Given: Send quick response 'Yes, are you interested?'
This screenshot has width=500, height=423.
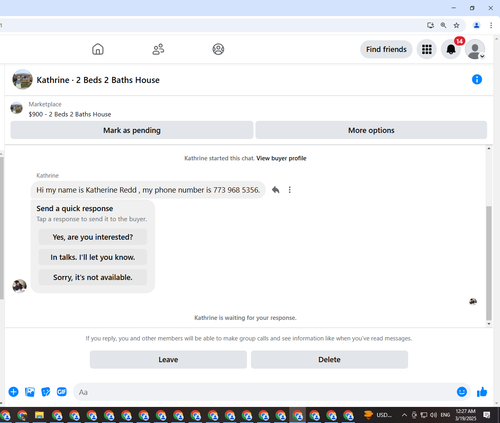Looking at the screenshot, I should click(93, 237).
